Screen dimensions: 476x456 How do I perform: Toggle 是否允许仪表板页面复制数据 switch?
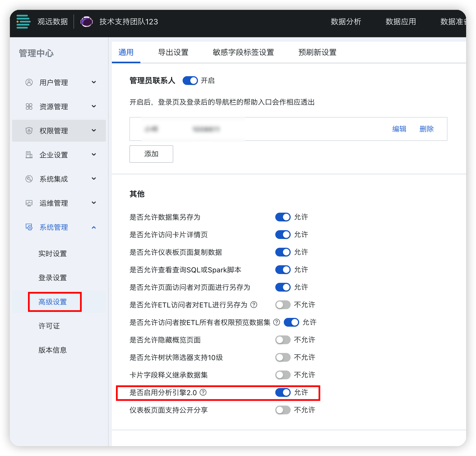[283, 252]
